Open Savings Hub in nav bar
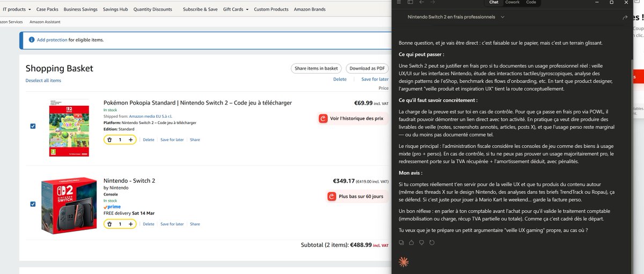The width and height of the screenshot is (644, 274). 115,9
